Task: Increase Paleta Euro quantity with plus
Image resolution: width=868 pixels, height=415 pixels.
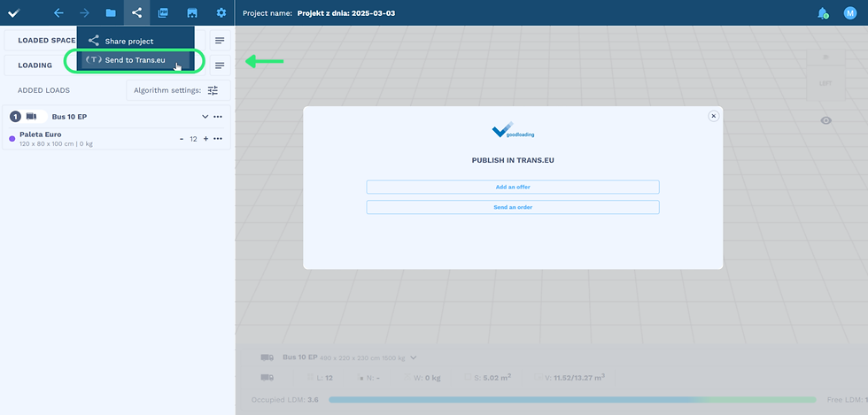Action: [x=205, y=139]
